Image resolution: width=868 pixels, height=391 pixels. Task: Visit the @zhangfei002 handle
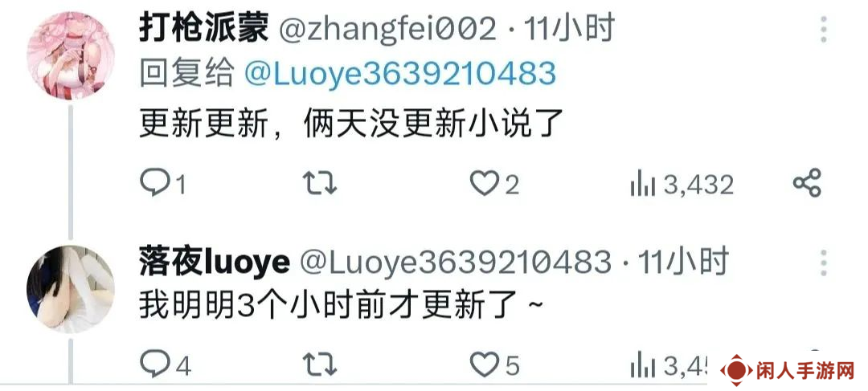(x=387, y=29)
